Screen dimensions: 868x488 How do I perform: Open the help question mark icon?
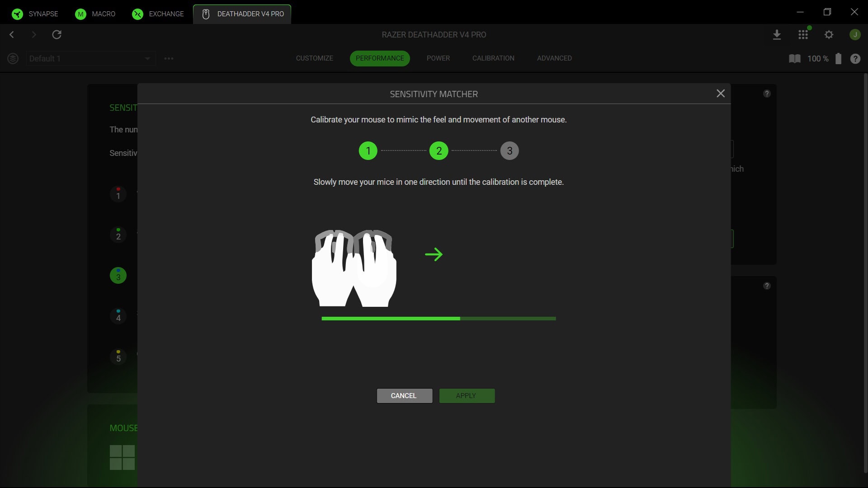click(x=855, y=59)
